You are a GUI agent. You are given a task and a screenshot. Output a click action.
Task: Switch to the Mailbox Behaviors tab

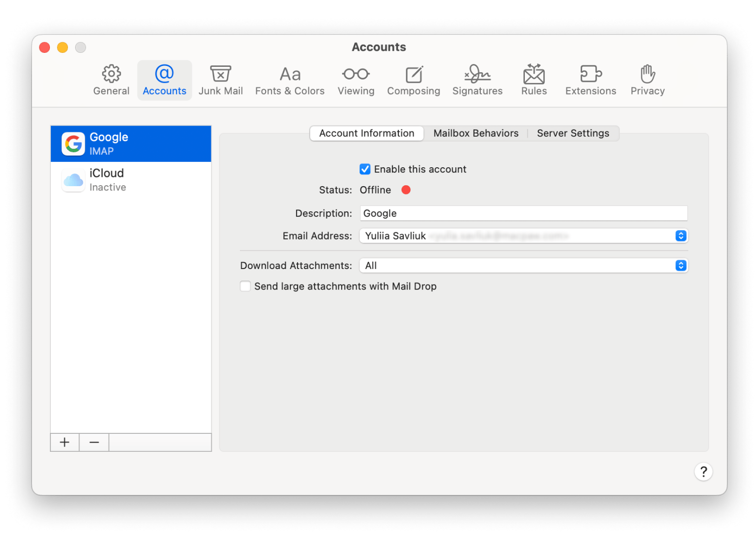pyautogui.click(x=475, y=133)
